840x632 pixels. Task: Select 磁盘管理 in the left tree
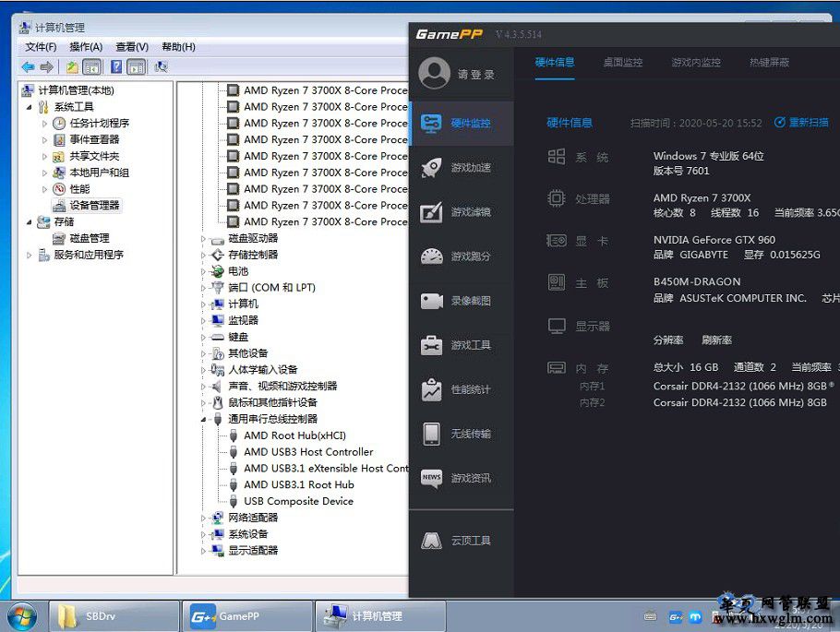click(89, 238)
